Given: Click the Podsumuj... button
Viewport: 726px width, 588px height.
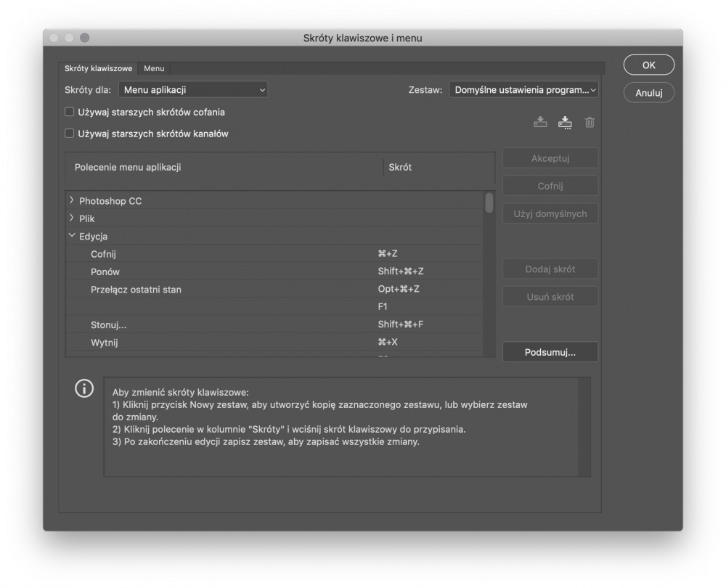Looking at the screenshot, I should (x=550, y=352).
